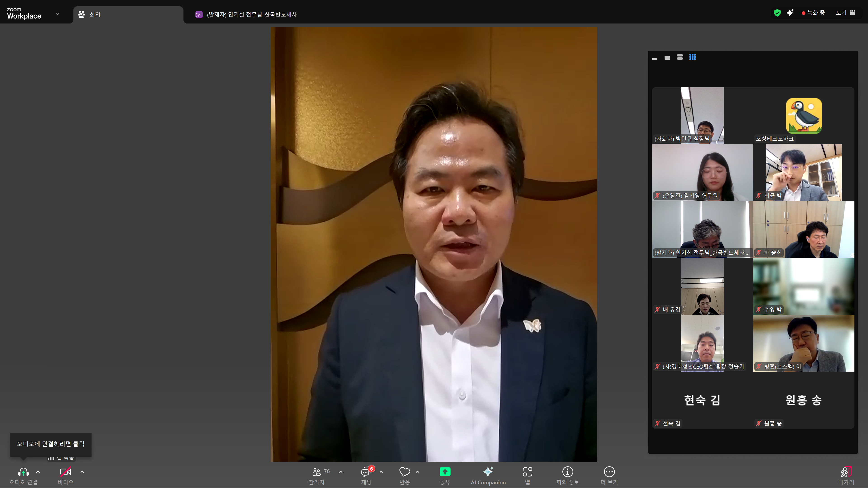
Task: Open the Meeting Info icon
Action: click(x=567, y=472)
